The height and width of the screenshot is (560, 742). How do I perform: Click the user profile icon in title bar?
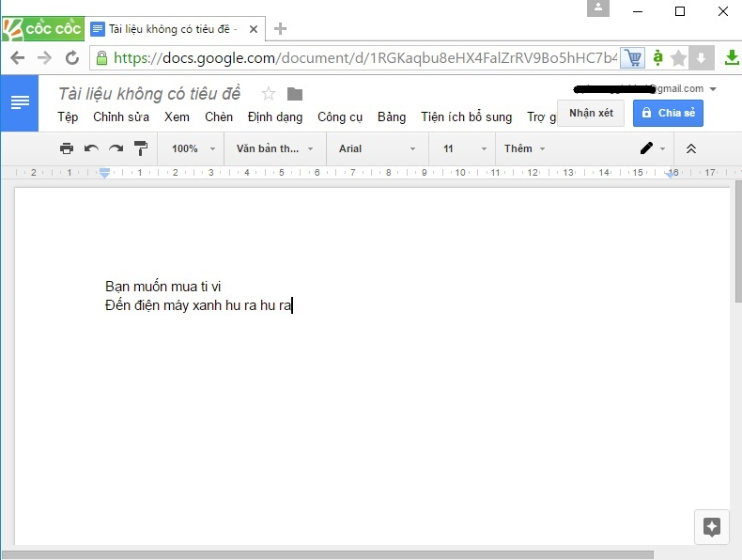598,8
